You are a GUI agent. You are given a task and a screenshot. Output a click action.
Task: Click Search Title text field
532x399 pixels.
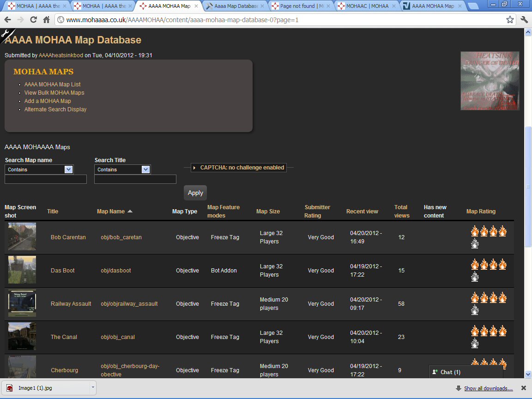point(135,179)
